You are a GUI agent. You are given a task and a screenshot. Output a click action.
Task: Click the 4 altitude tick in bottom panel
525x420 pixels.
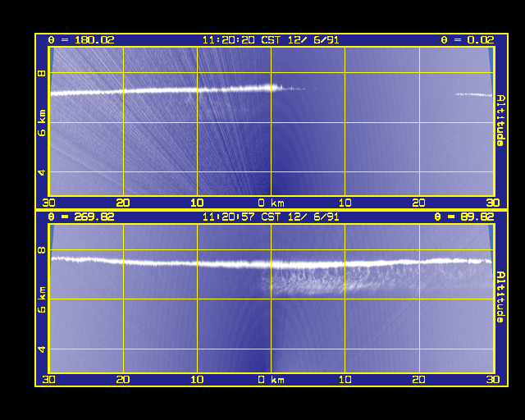click(42, 349)
